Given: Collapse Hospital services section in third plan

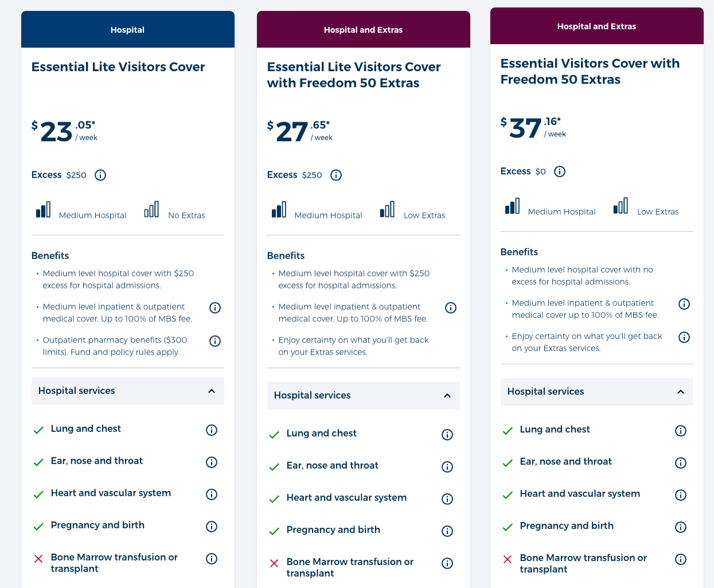Looking at the screenshot, I should coord(681,392).
